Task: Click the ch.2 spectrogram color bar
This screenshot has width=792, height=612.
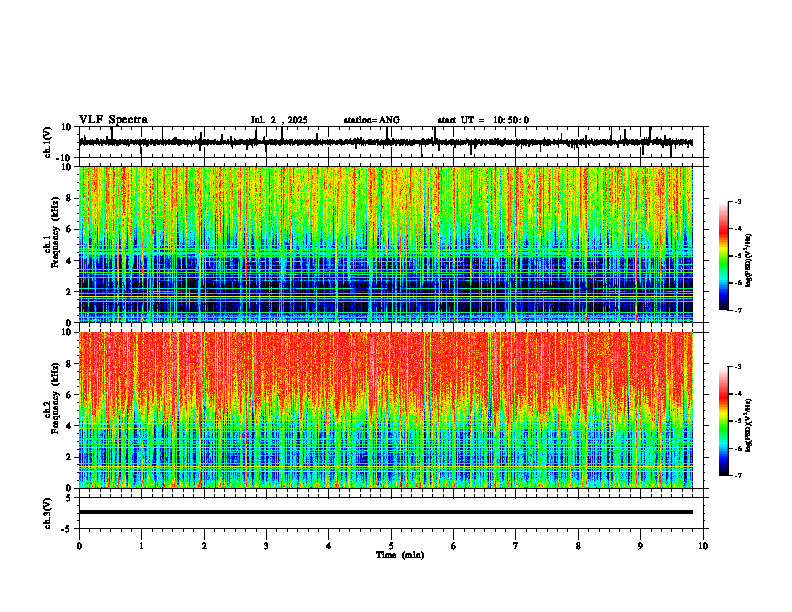Action: (x=724, y=421)
